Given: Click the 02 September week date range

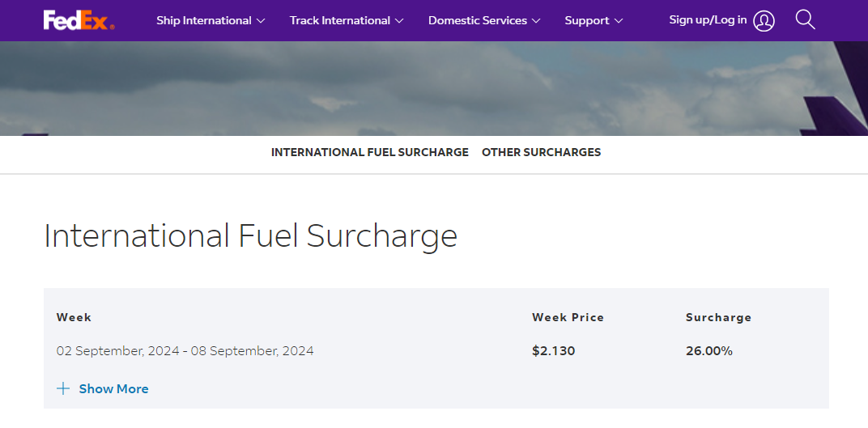Looking at the screenshot, I should click(185, 350).
